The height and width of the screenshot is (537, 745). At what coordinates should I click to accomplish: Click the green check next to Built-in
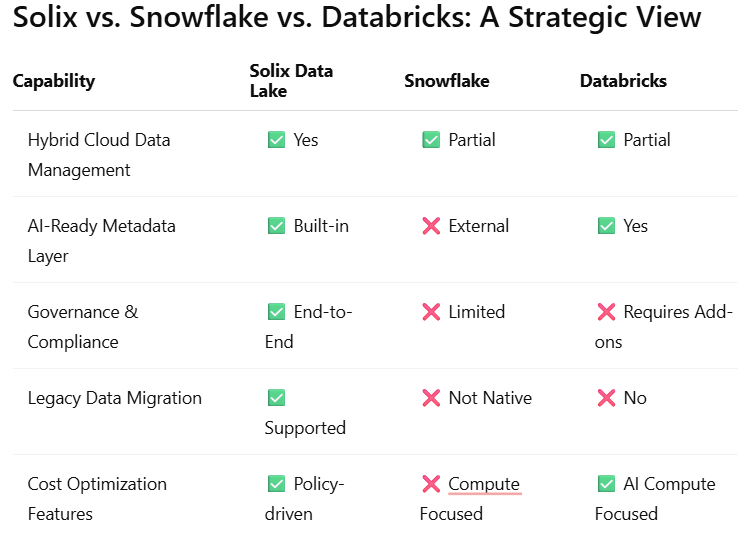coord(276,226)
